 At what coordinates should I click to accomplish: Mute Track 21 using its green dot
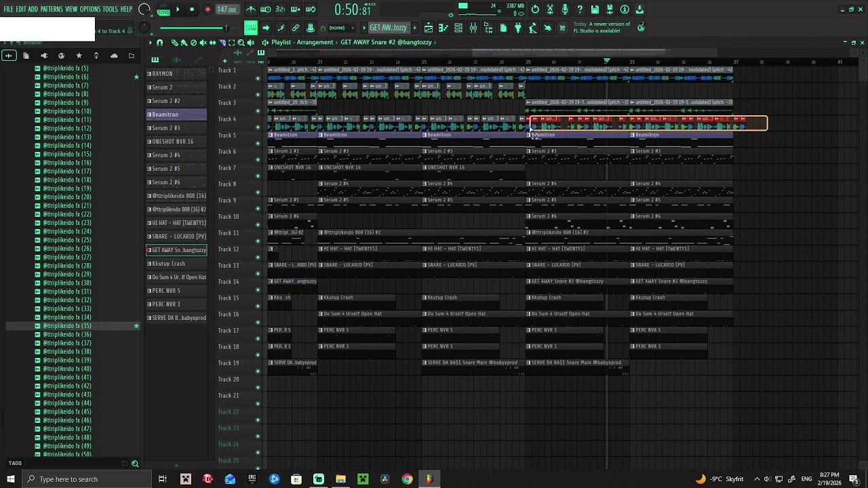(258, 403)
